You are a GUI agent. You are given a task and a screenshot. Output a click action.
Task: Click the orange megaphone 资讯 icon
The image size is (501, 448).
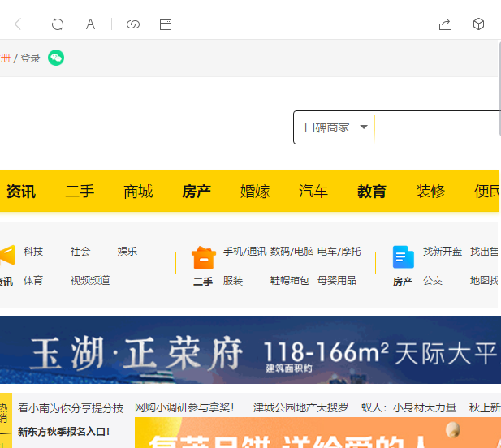pyautogui.click(x=7, y=255)
